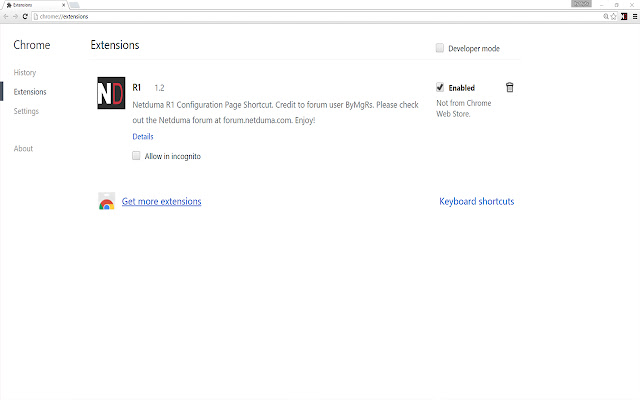
Task: Open the Chrome hamburger menu
Action: 635,16
